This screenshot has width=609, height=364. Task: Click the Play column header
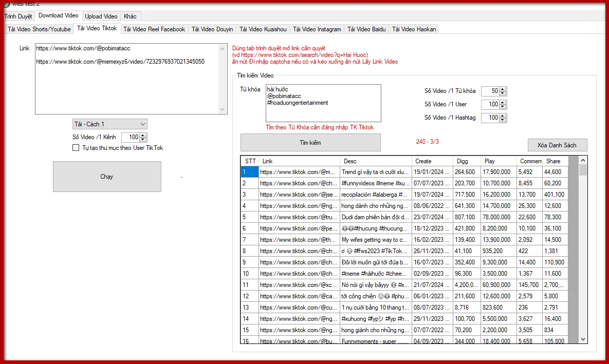[x=499, y=161]
